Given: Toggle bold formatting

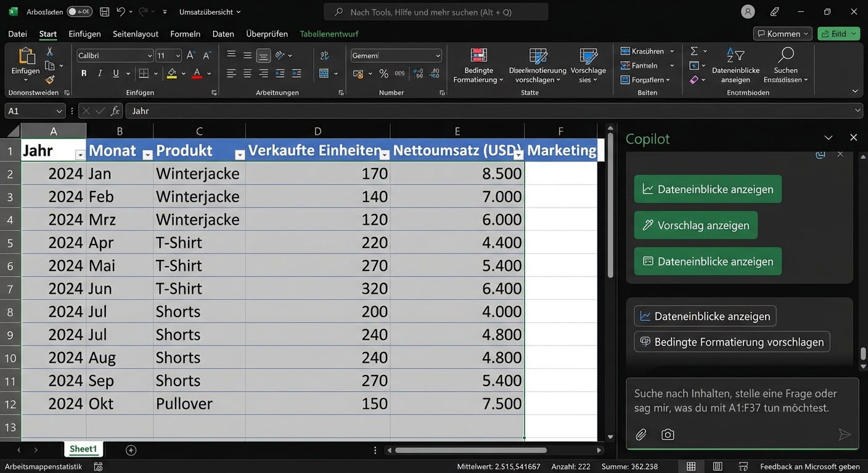Looking at the screenshot, I should (x=84, y=74).
